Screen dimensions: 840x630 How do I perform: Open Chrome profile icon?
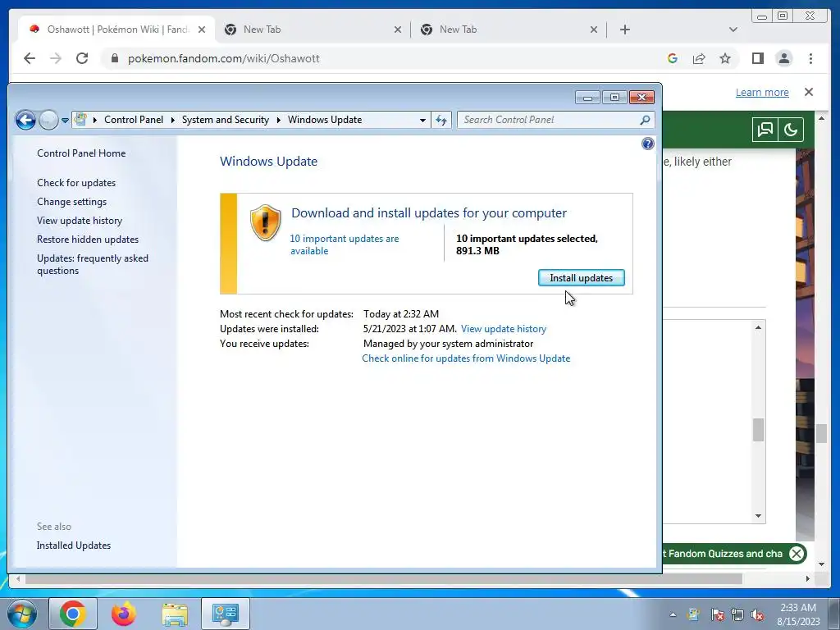(x=783, y=58)
